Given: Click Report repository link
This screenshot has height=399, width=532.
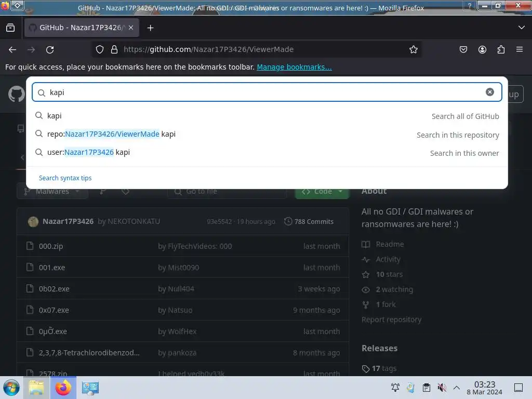Looking at the screenshot, I should pos(392,320).
